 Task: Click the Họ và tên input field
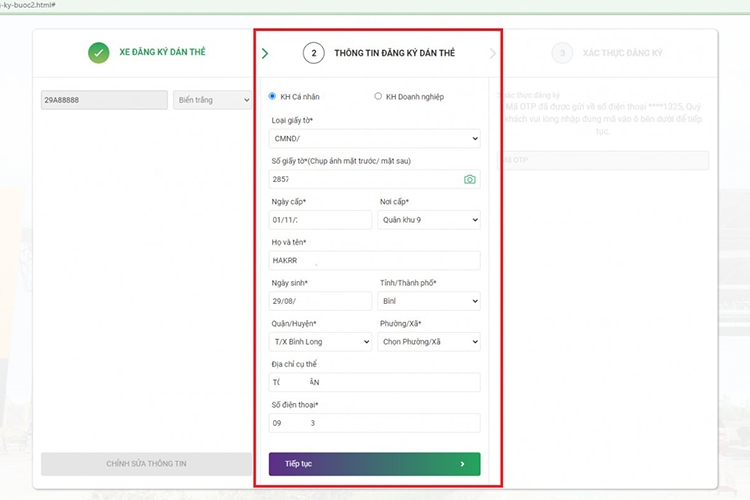click(x=375, y=260)
